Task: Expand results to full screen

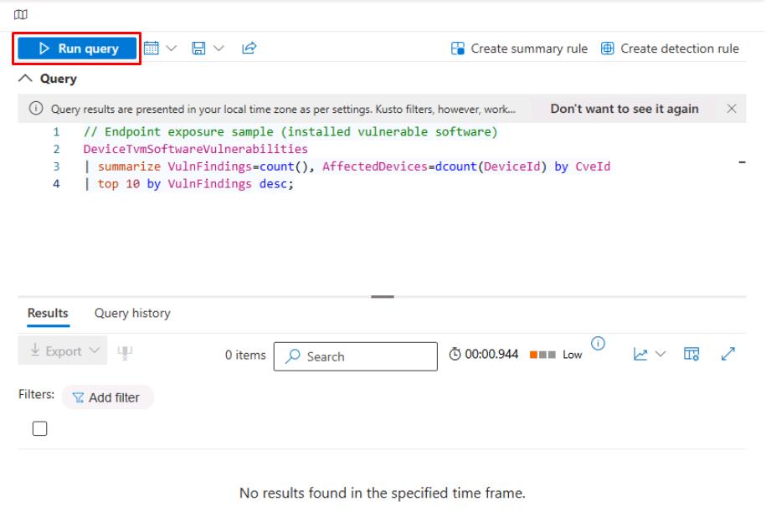Action: [x=728, y=355]
